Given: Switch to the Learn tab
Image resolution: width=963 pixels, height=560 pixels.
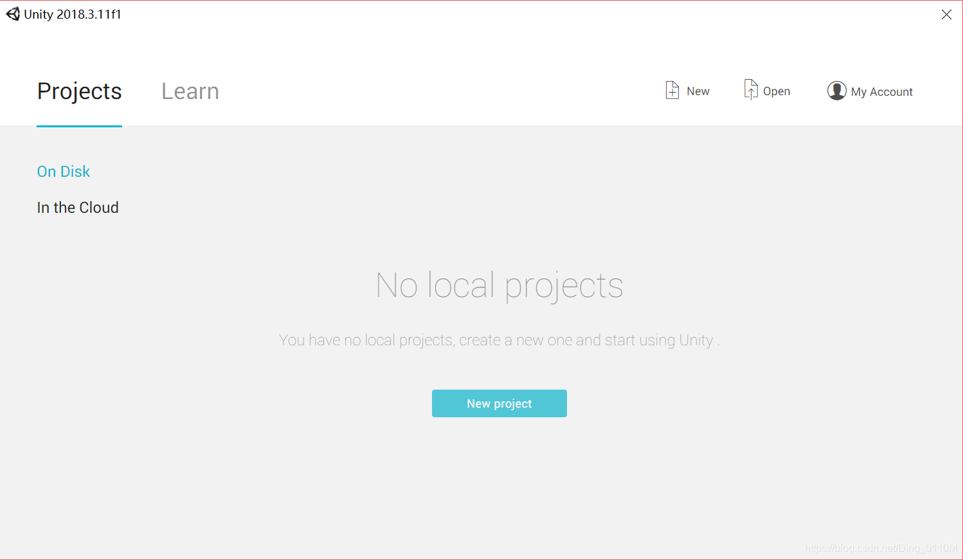Looking at the screenshot, I should [190, 91].
